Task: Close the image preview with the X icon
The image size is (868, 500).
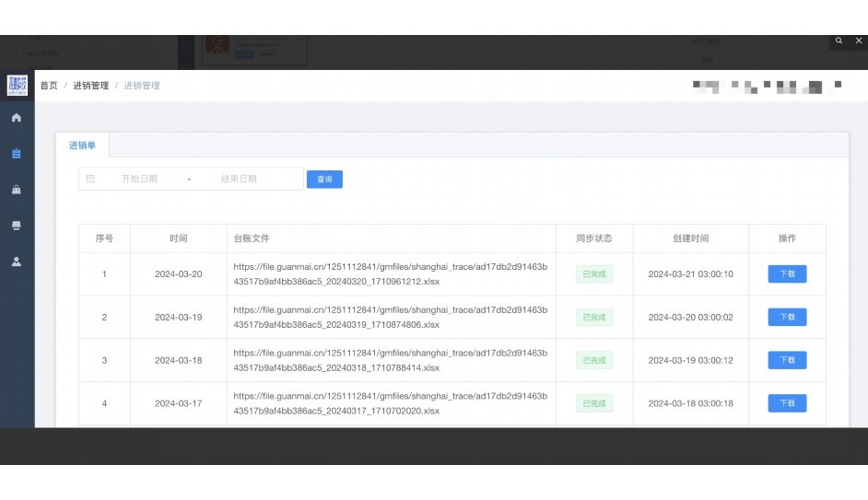Action: click(858, 41)
